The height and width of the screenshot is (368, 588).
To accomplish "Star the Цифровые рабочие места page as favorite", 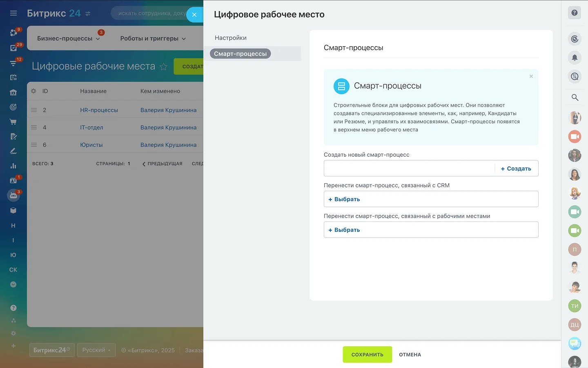I will pyautogui.click(x=164, y=66).
